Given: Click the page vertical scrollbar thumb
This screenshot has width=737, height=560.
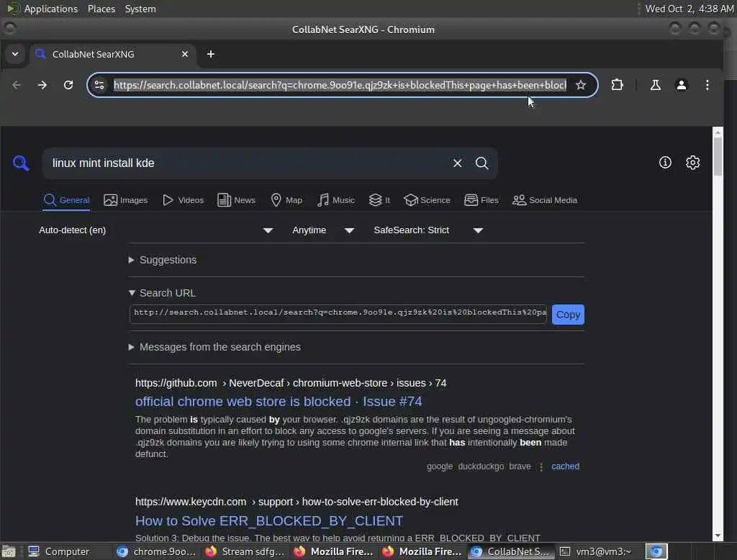Looking at the screenshot, I should (x=718, y=157).
